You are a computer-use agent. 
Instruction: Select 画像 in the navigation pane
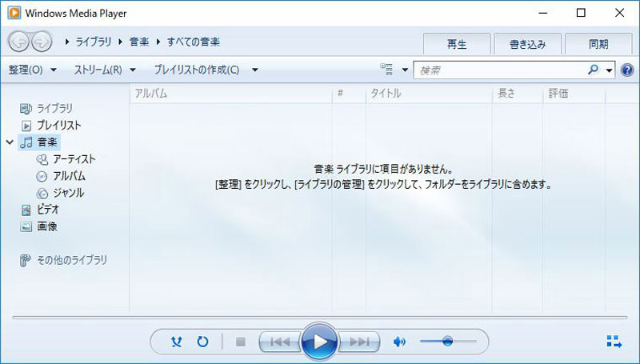47,226
